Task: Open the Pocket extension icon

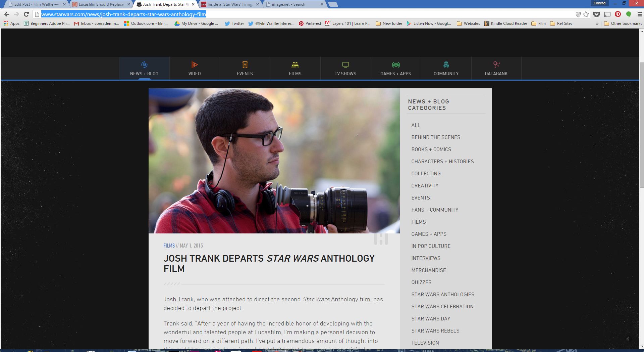Action: click(x=596, y=14)
